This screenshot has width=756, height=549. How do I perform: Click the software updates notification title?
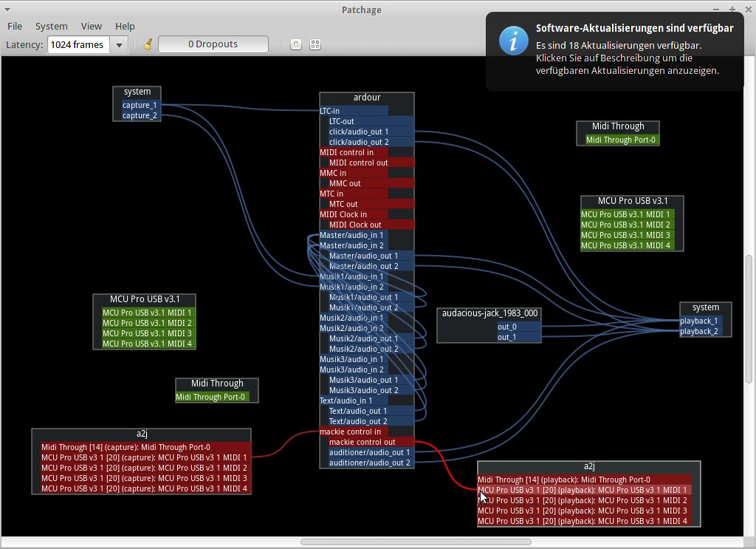pyautogui.click(x=634, y=28)
